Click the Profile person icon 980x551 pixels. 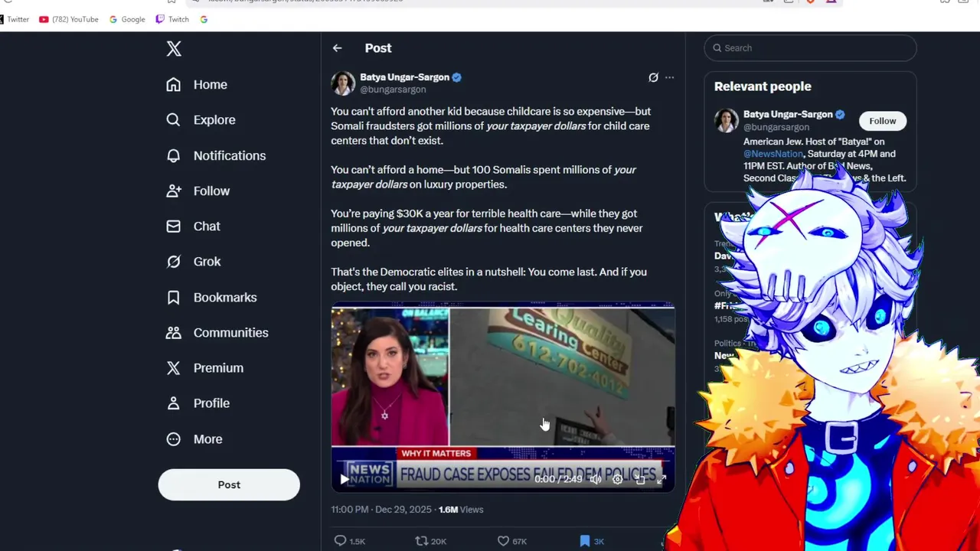174,403
